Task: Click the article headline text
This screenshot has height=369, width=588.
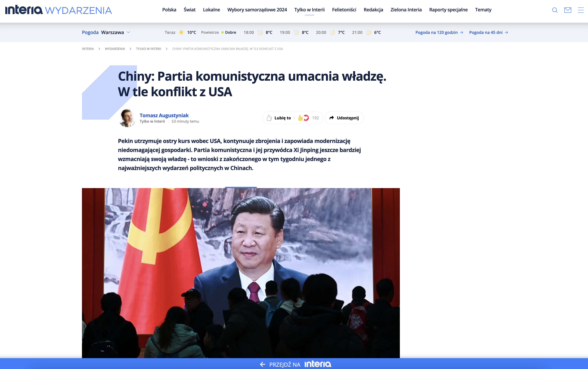Action: pos(252,84)
